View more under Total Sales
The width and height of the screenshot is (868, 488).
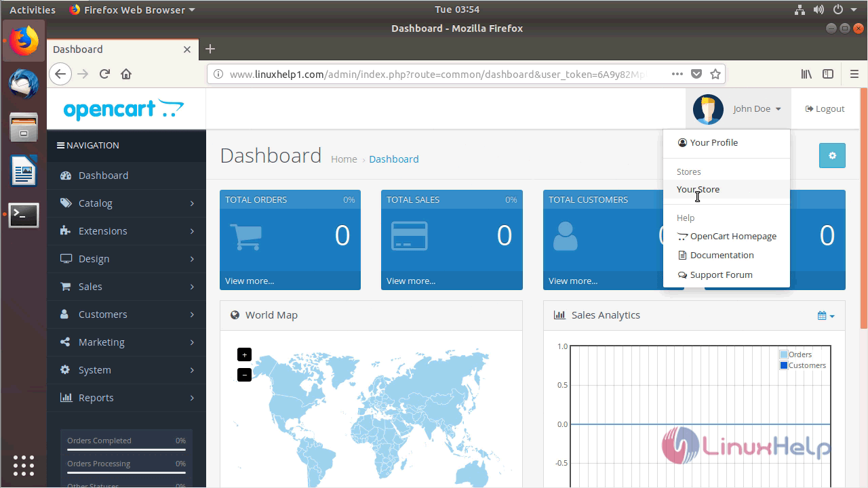411,281
